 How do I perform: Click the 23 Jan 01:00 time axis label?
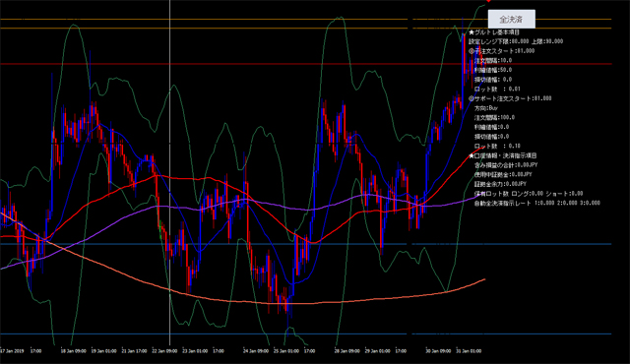(x=195, y=351)
